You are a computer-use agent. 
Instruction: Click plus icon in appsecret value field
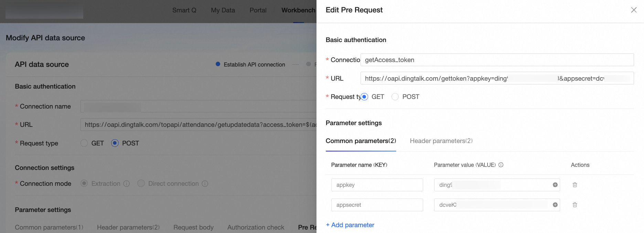555,205
